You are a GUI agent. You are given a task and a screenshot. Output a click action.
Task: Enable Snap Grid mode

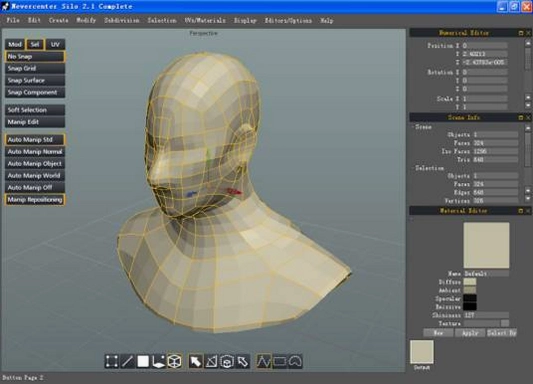pos(35,68)
